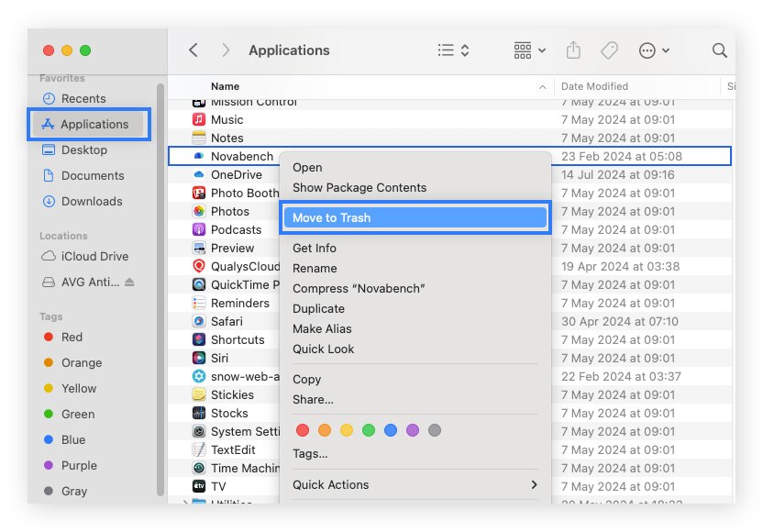Screen dimensions: 763x532
Task: Click the Share toolbar icon
Action: pos(573,50)
